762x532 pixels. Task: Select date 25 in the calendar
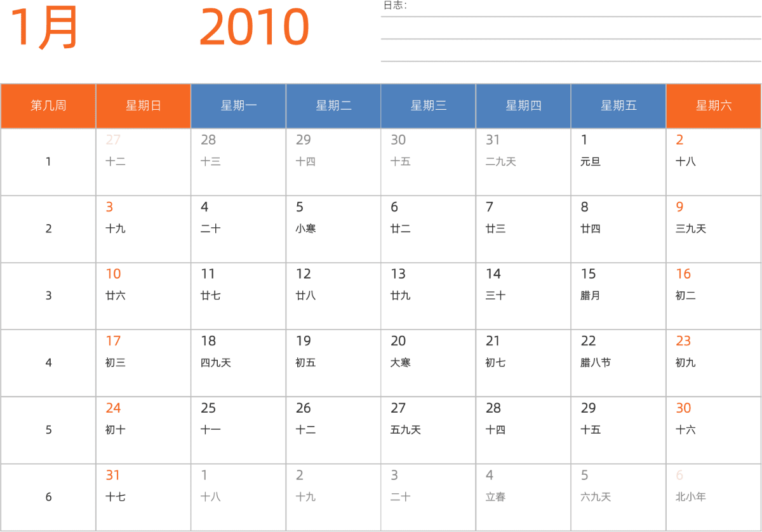pos(208,408)
